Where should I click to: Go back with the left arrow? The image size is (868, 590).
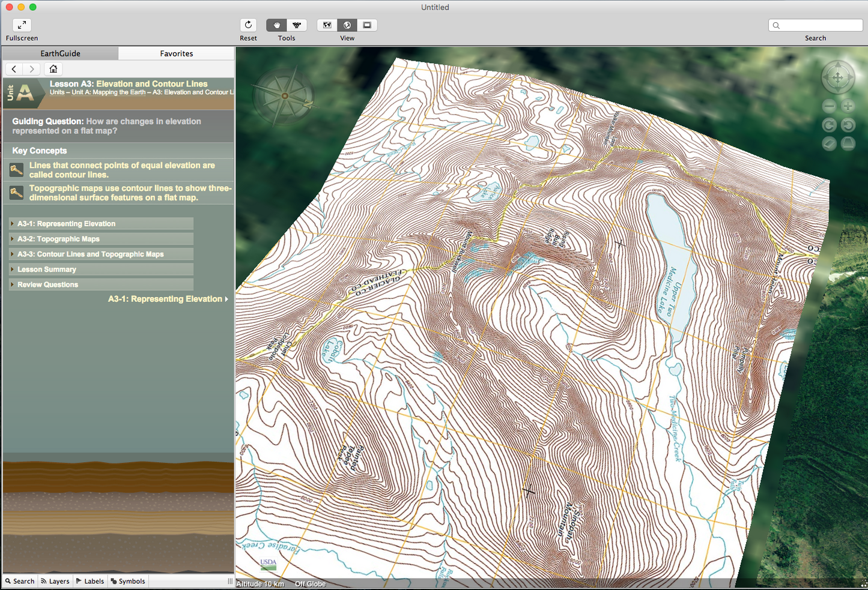click(x=14, y=69)
